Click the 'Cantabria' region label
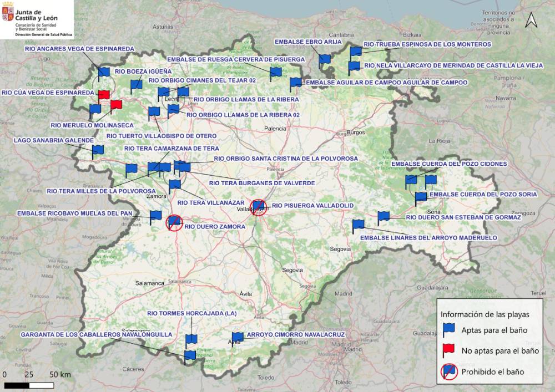 point(341,35)
